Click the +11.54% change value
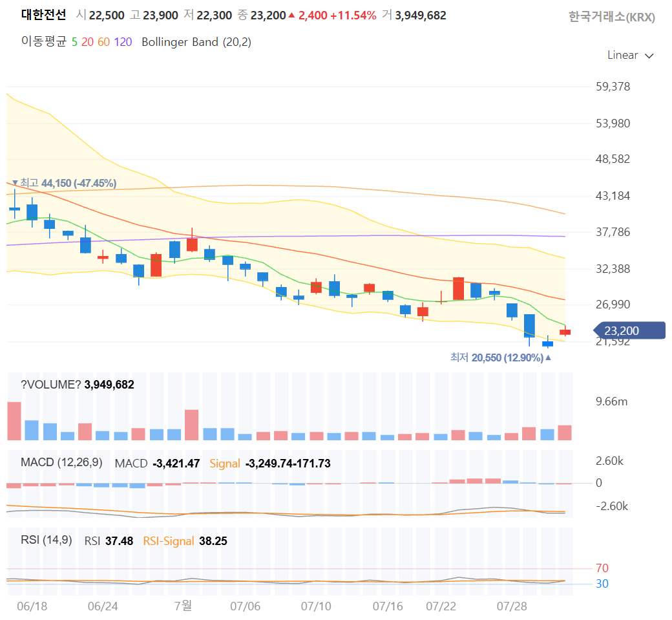Image resolution: width=672 pixels, height=620 pixels. point(353,16)
